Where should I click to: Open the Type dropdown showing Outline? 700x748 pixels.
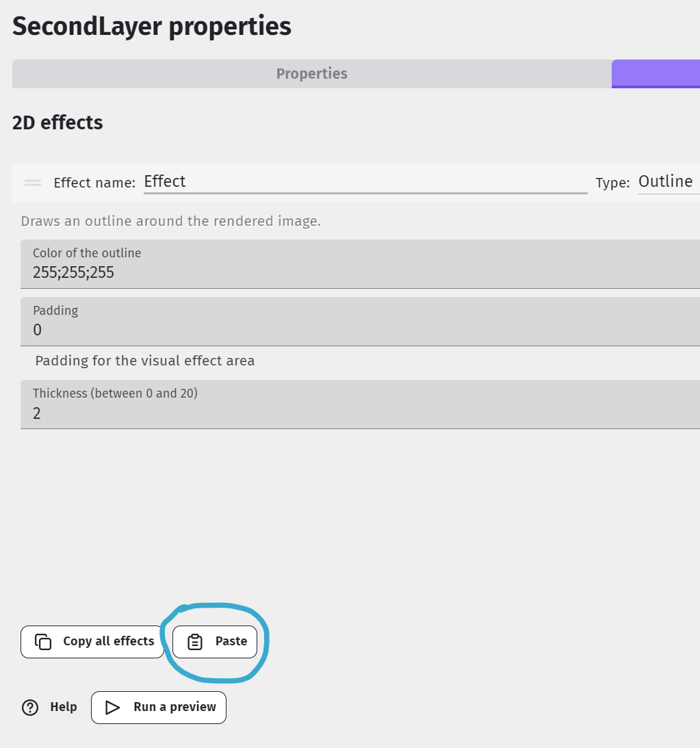[667, 182]
